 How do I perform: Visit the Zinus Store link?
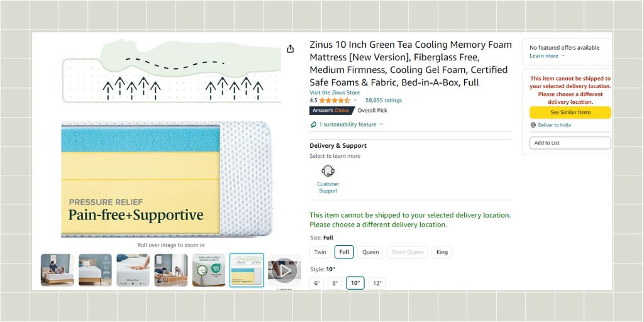tap(335, 92)
